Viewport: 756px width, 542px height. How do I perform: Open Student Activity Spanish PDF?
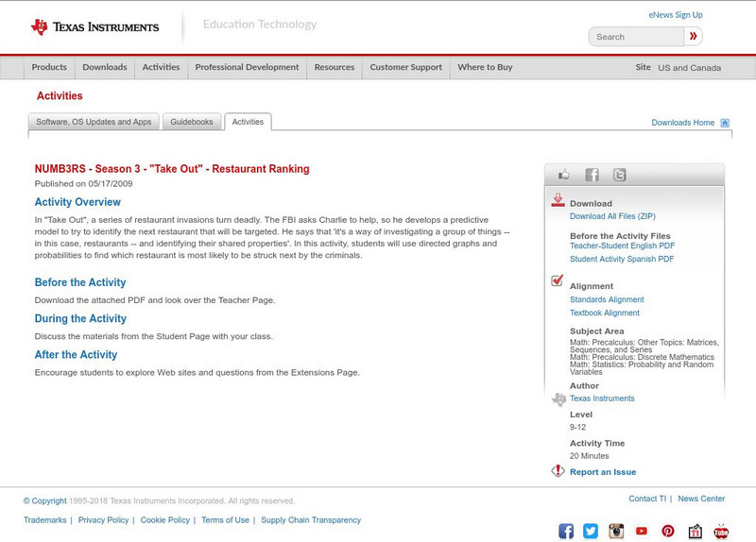tap(622, 259)
